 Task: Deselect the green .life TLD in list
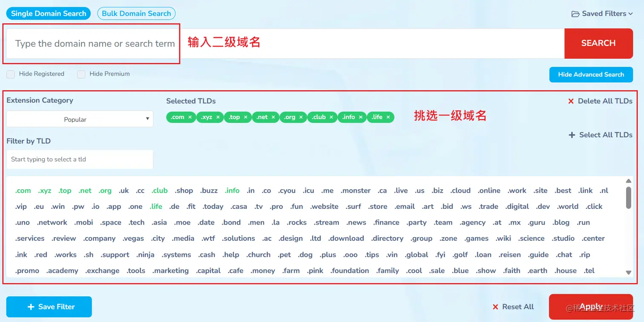coord(156,207)
